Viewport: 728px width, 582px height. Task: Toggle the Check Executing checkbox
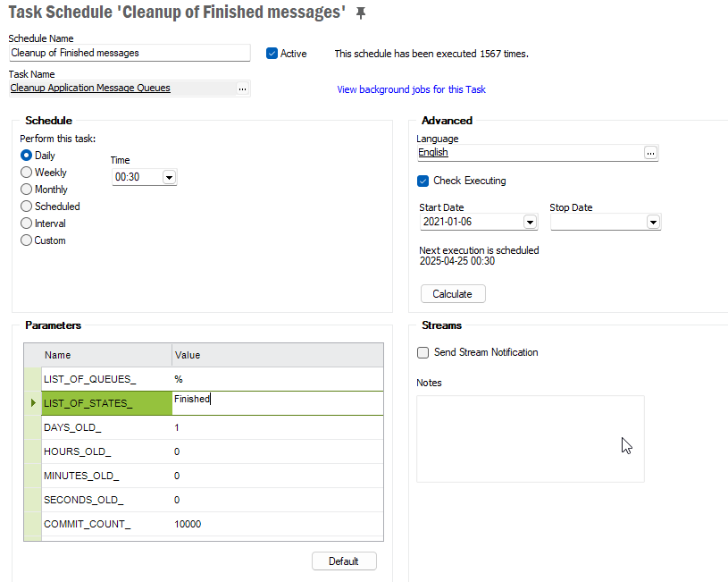coord(423,181)
